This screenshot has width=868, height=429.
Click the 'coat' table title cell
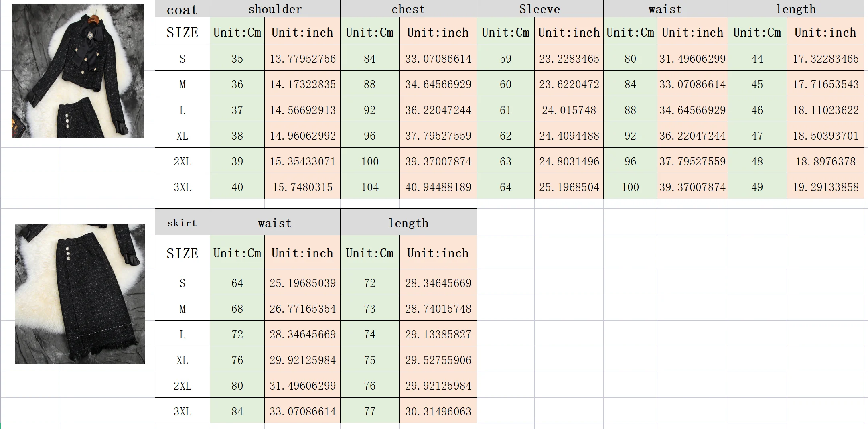point(183,9)
